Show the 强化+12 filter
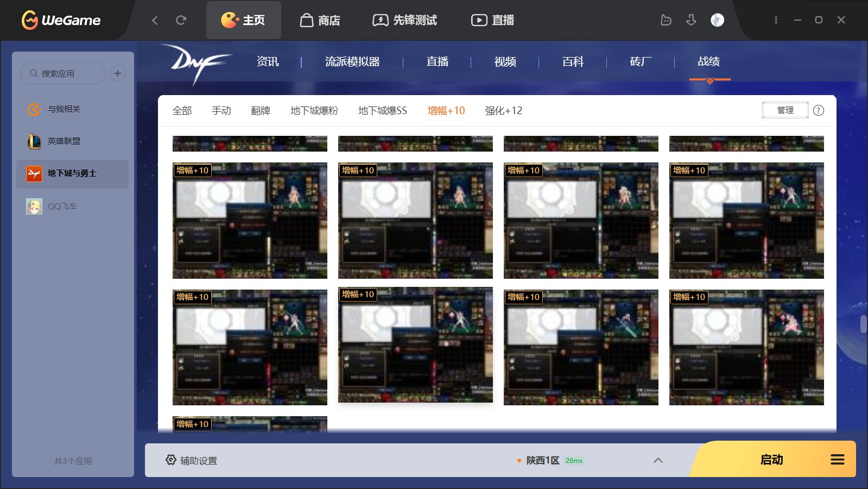Screen dimensions: 868x489 pos(504,111)
